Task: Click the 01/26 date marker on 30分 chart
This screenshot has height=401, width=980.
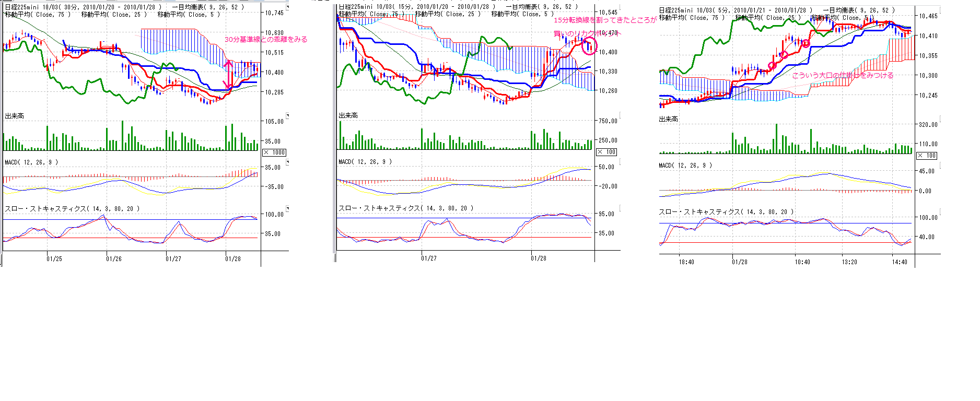Action: pyautogui.click(x=114, y=258)
